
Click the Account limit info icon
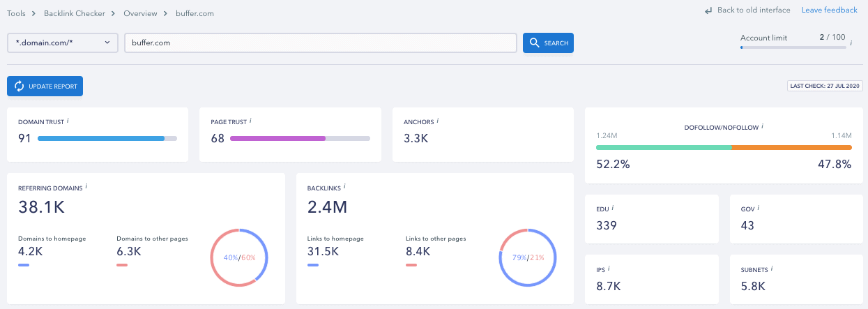click(851, 43)
